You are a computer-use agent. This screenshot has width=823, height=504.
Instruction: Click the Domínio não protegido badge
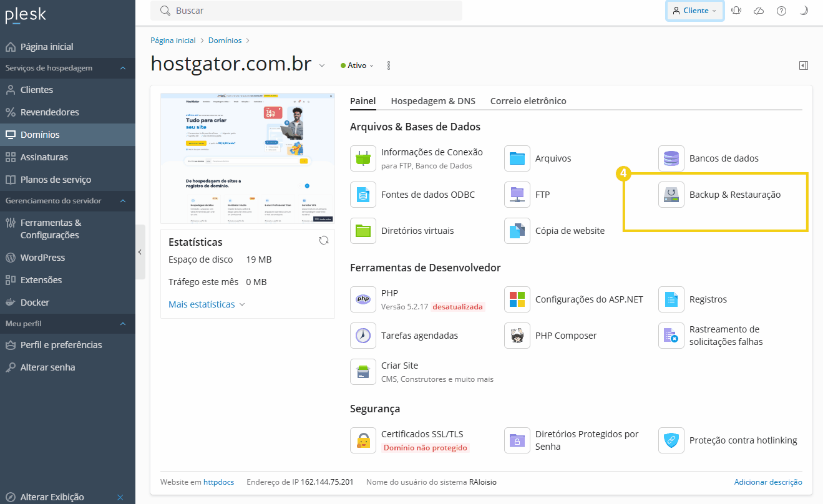point(425,448)
